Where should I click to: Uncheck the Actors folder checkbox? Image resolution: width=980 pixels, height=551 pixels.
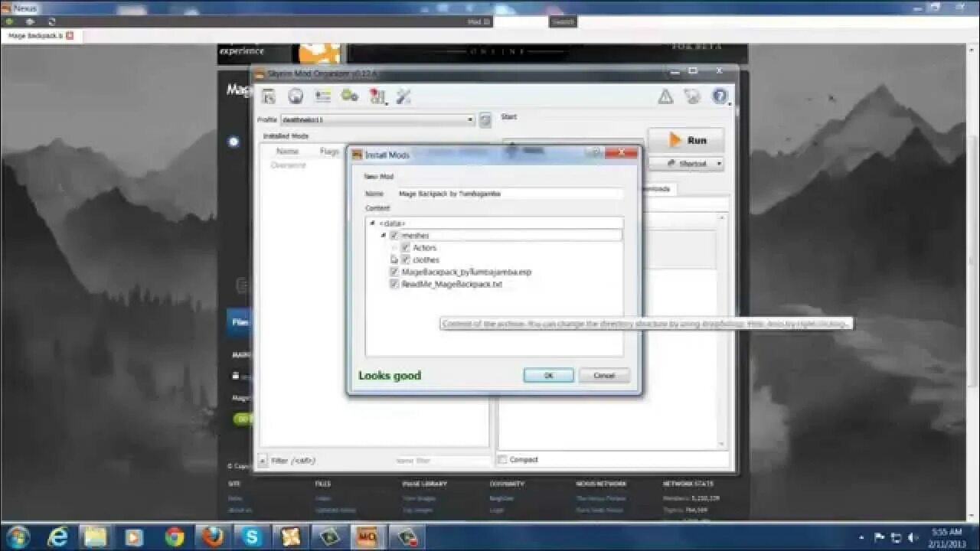point(406,248)
